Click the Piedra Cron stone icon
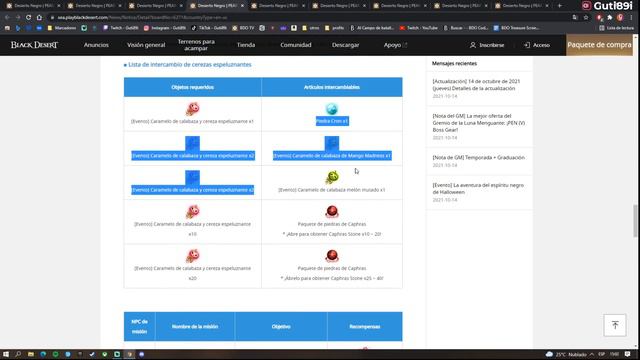640x360 pixels. click(x=332, y=109)
